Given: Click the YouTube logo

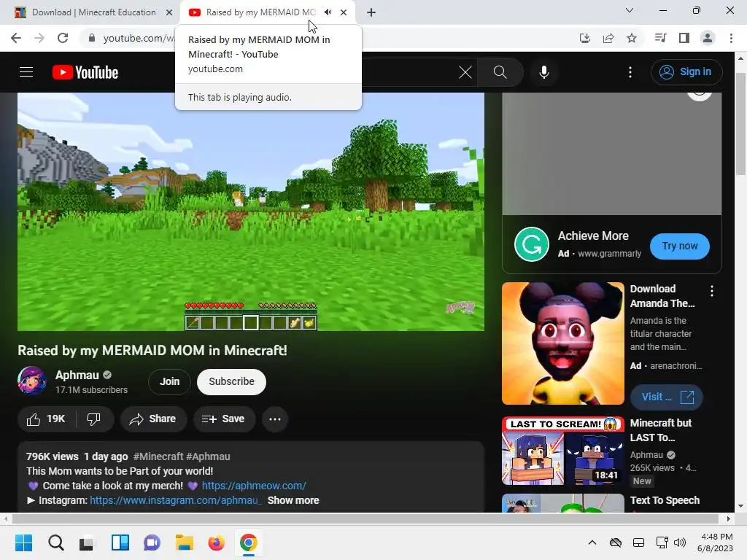Looking at the screenshot, I should [x=85, y=72].
